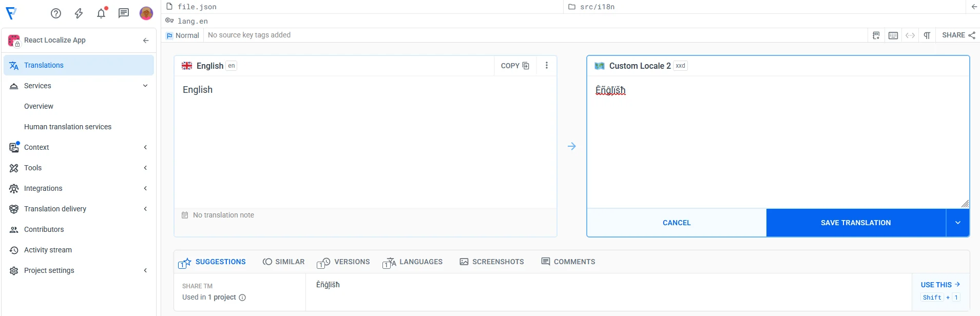Image resolution: width=980 pixels, height=316 pixels.
Task: Click the back arrow at top right
Action: tap(974, 7)
